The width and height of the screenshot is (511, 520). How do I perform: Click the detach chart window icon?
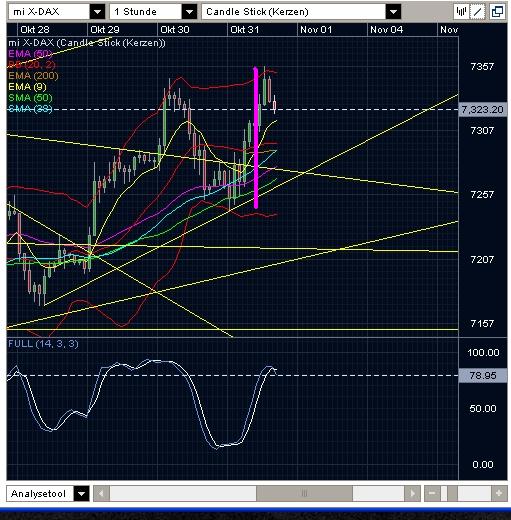tap(497, 12)
